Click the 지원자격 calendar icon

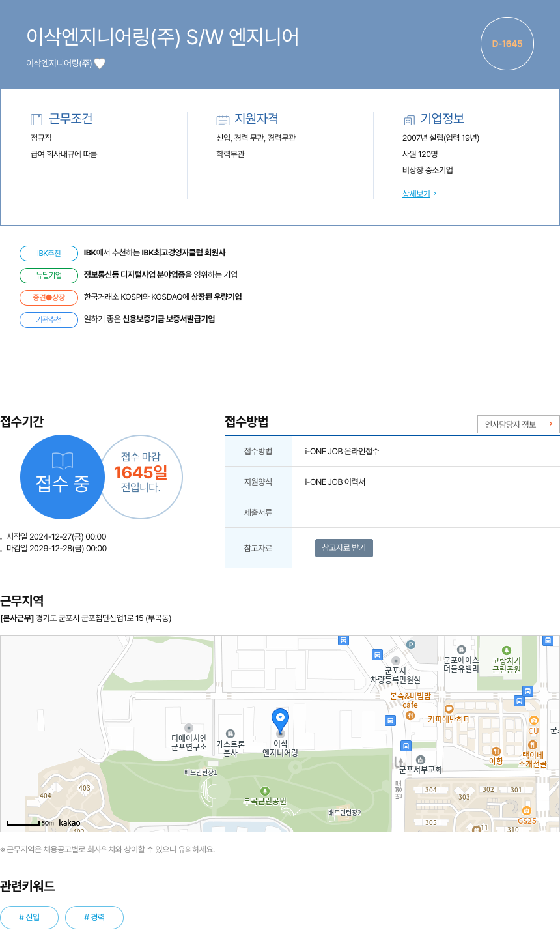tap(223, 119)
